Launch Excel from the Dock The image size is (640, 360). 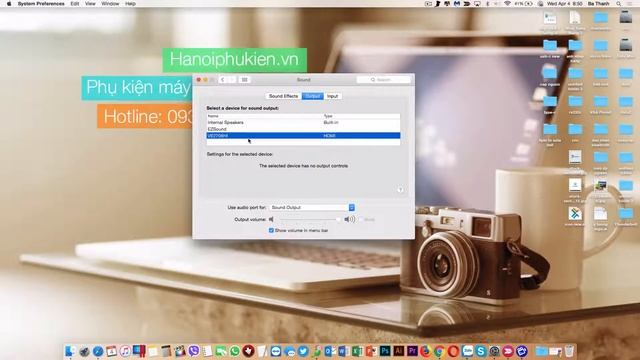coord(358,351)
